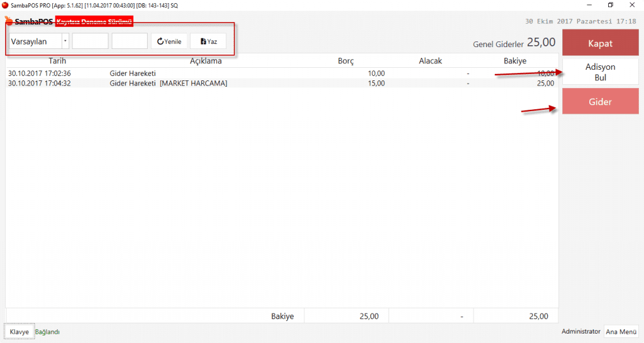The height and width of the screenshot is (343, 644).
Task: Click the Borç column header
Action: [346, 61]
